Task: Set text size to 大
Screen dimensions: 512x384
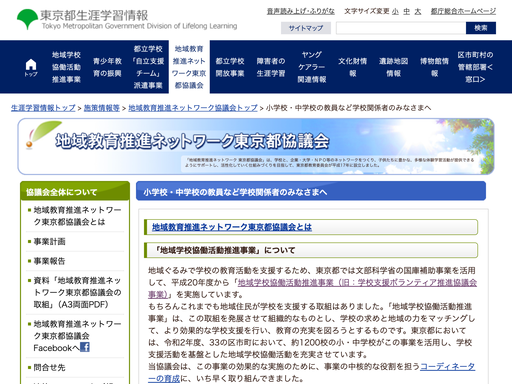Action: click(x=418, y=11)
